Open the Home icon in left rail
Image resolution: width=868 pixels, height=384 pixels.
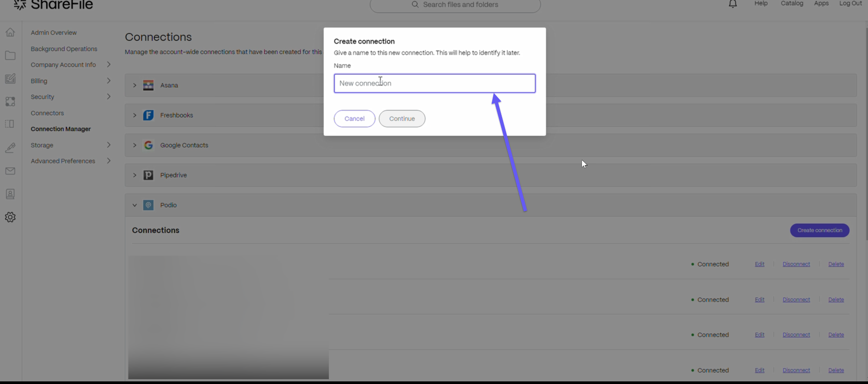(10, 32)
